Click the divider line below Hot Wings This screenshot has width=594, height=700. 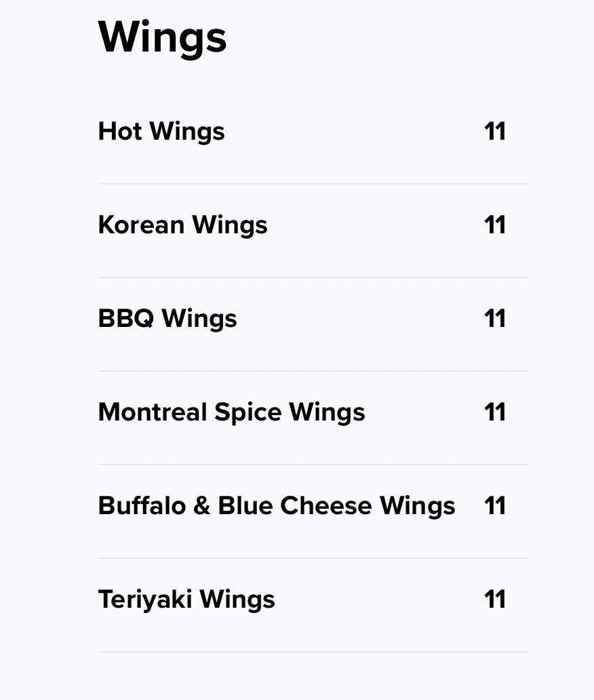313,184
